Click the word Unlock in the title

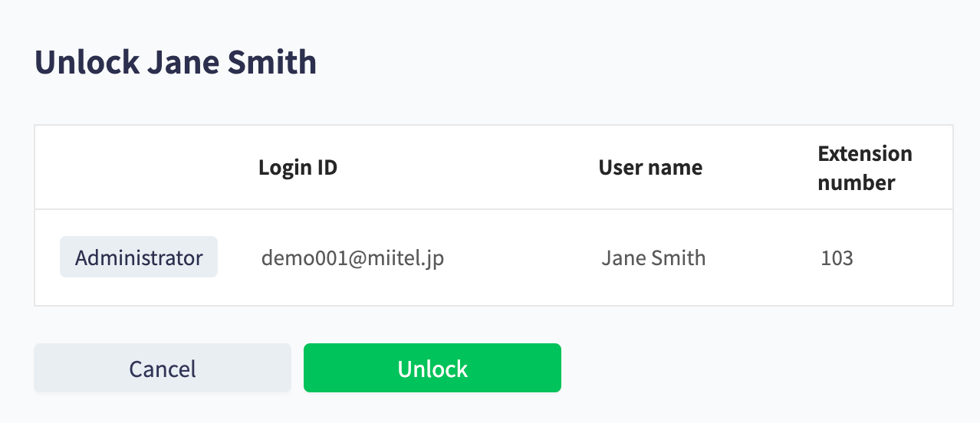pyautogui.click(x=87, y=61)
